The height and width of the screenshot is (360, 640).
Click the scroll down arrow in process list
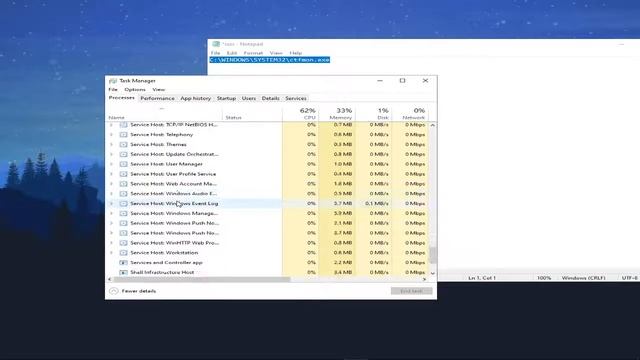tap(433, 273)
